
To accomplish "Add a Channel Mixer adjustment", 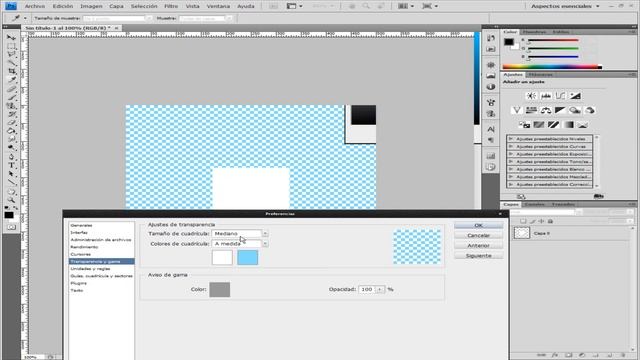I will (589, 110).
